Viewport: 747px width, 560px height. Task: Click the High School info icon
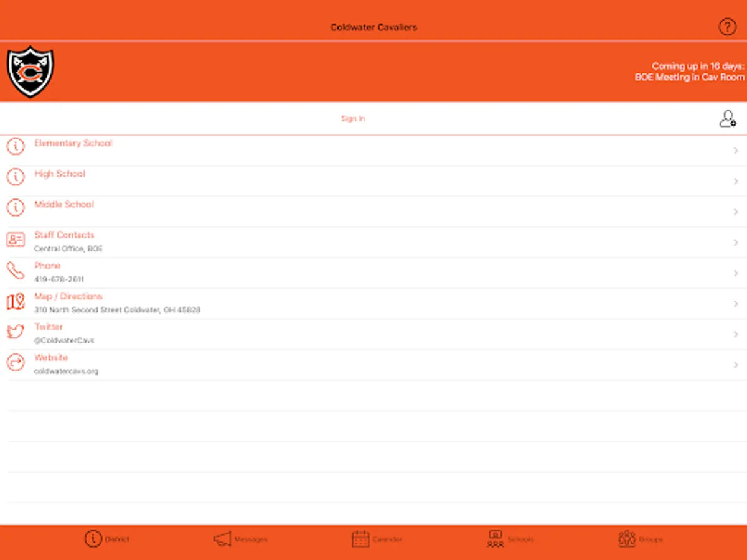(16, 177)
